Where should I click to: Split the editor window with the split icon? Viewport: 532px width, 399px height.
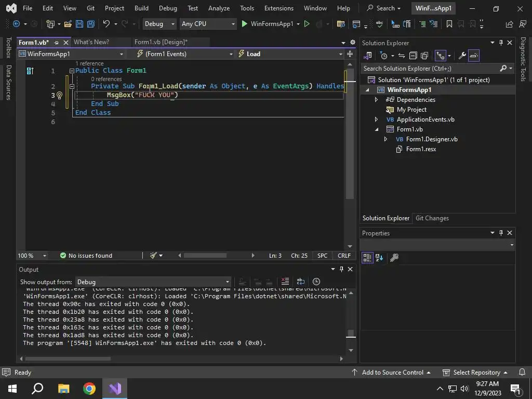coord(350,54)
